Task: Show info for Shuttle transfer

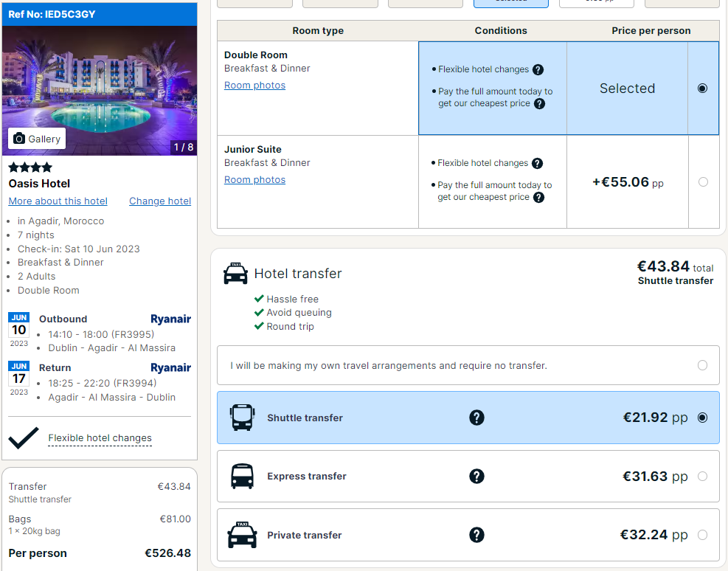Action: pyautogui.click(x=476, y=418)
